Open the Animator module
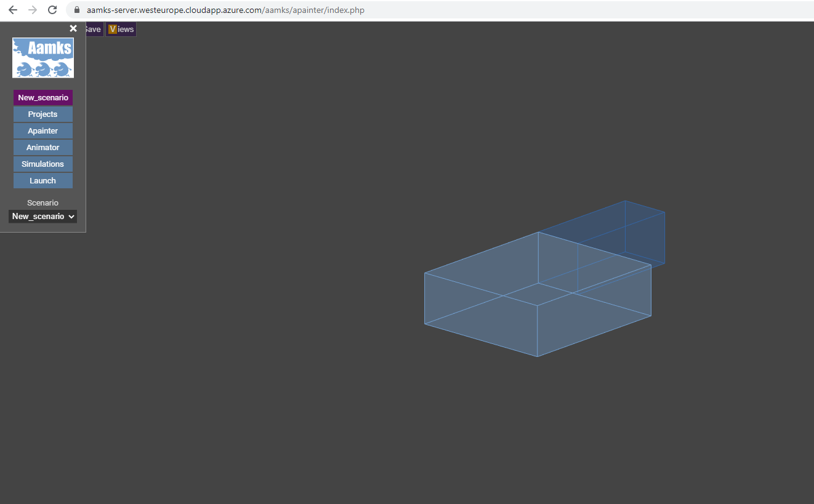The image size is (814, 504). (43, 148)
